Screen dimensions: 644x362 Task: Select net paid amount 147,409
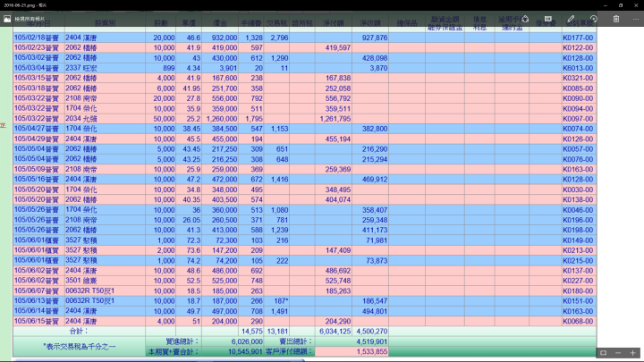point(337,250)
